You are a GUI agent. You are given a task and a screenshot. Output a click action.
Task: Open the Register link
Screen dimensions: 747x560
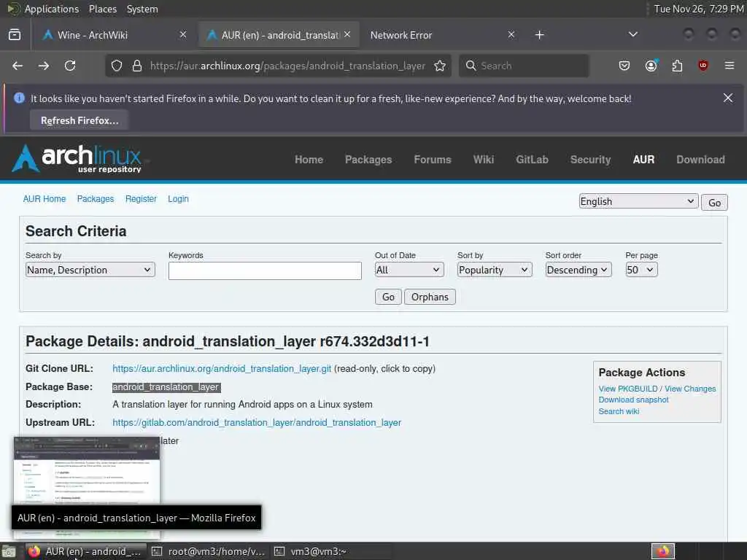pyautogui.click(x=141, y=198)
